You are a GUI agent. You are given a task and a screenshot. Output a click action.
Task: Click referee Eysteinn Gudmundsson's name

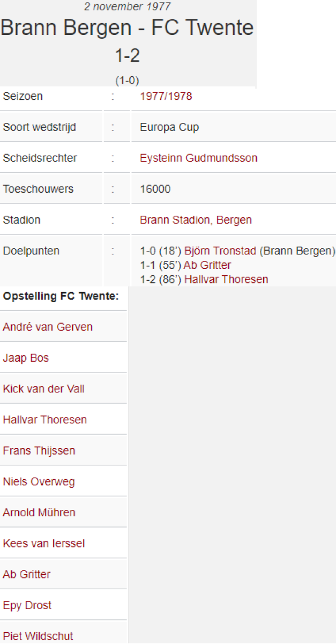198,158
